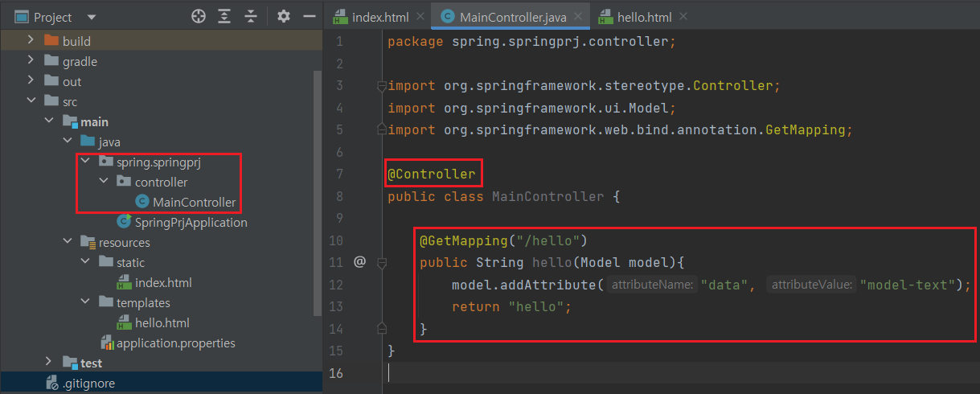The width and height of the screenshot is (980, 394).
Task: Select hello.html under templates
Action: coord(162,323)
